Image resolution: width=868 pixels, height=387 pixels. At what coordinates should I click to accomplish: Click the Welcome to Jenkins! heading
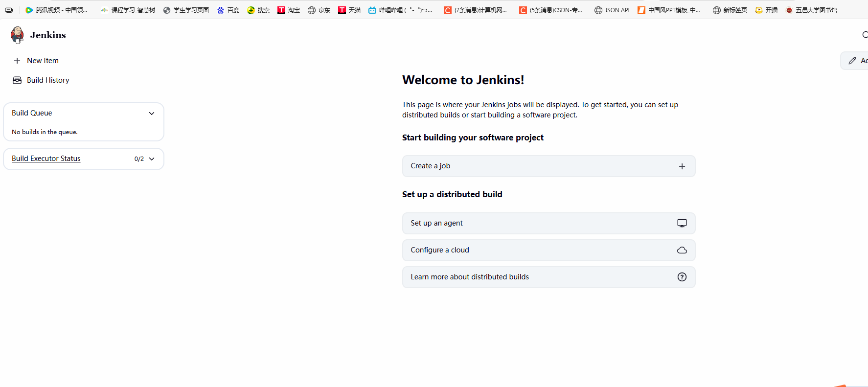(x=463, y=80)
